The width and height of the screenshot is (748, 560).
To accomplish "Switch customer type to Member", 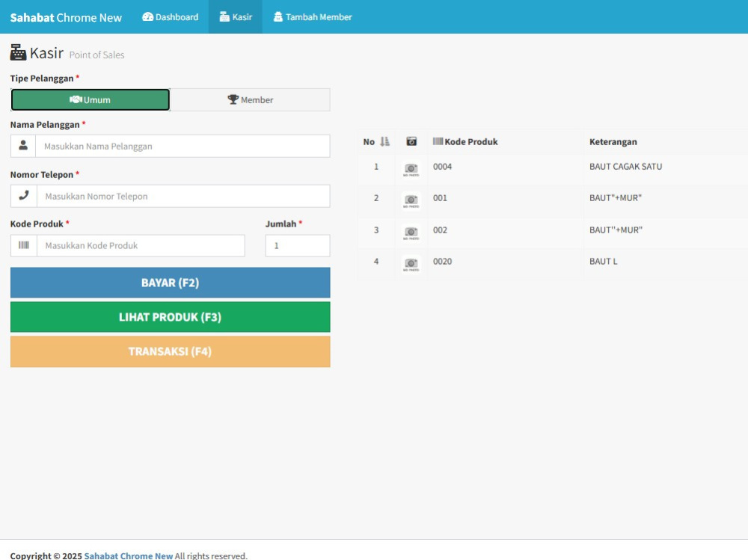I will tap(250, 99).
